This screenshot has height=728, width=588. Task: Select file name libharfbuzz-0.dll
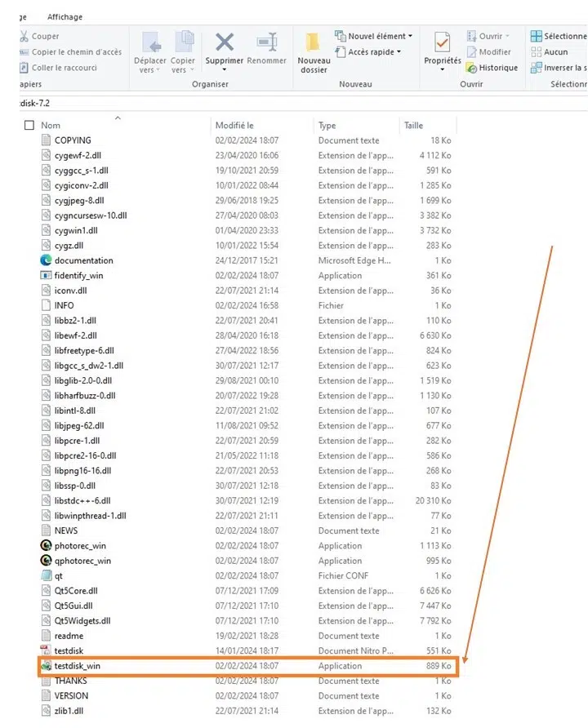click(85, 396)
